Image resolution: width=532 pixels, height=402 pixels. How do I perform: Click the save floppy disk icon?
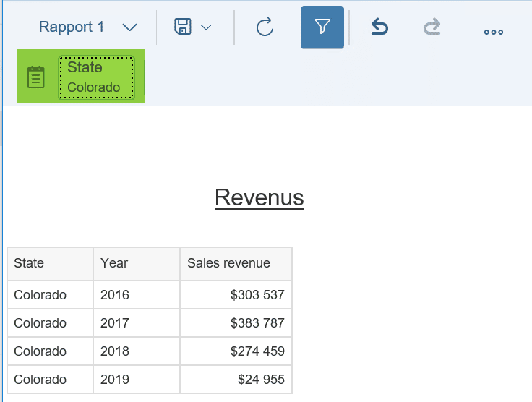(183, 27)
